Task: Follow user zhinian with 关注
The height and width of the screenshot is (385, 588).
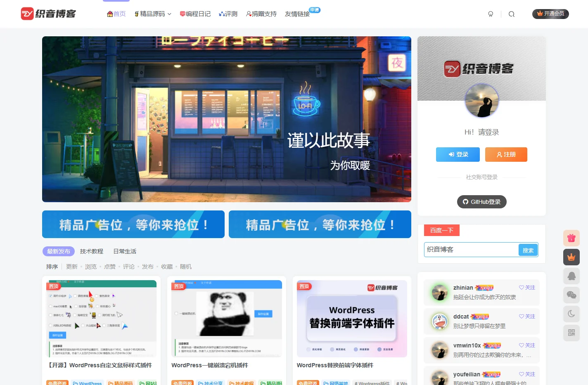Action: 527,288
